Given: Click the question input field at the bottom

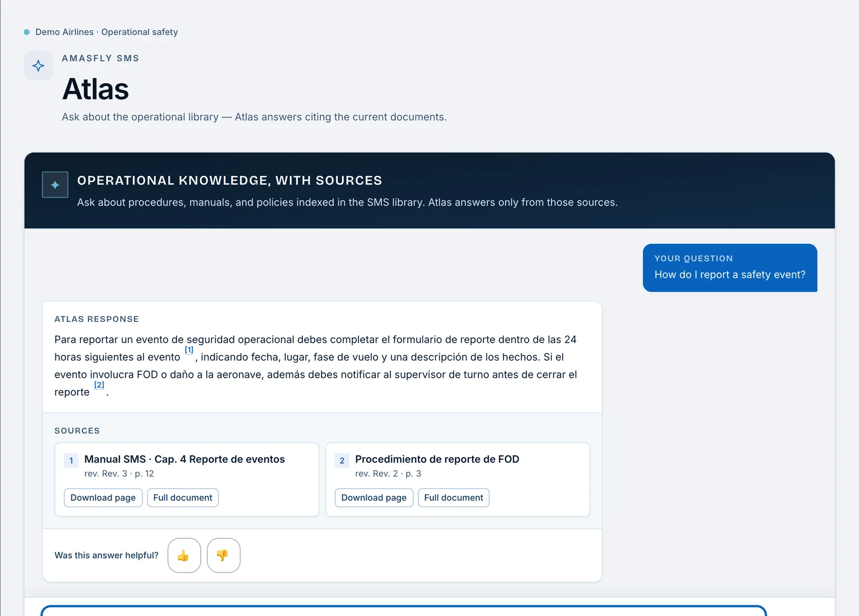Looking at the screenshot, I should click(404, 611).
